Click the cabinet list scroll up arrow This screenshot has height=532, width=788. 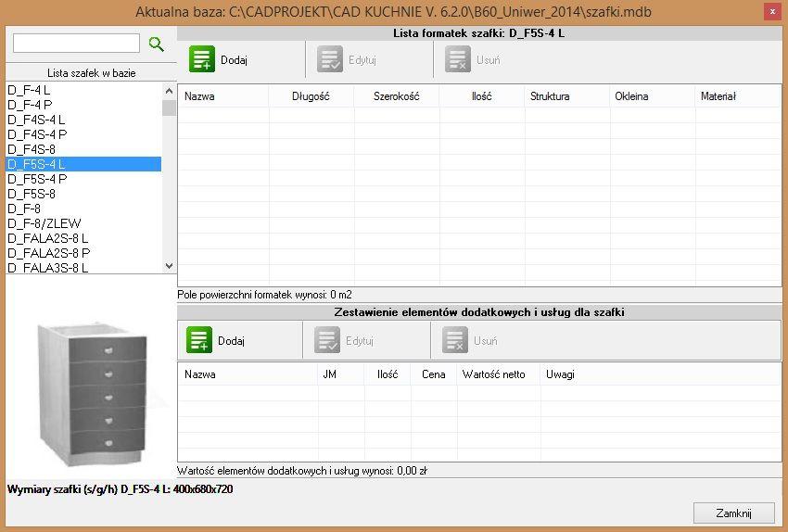170,91
